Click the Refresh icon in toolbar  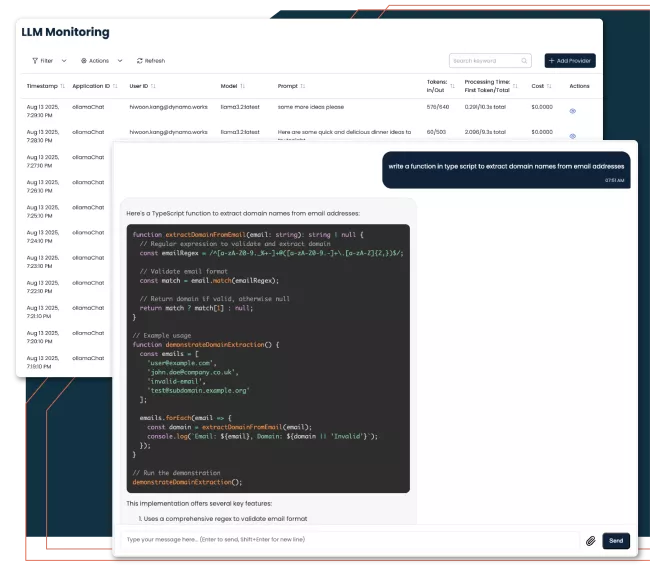point(140,61)
